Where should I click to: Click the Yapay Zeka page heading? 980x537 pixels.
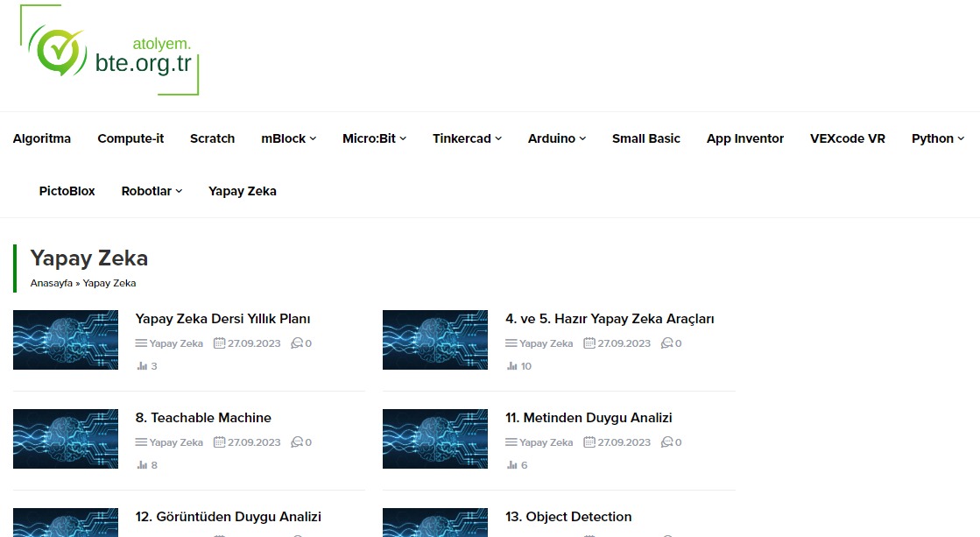(88, 258)
